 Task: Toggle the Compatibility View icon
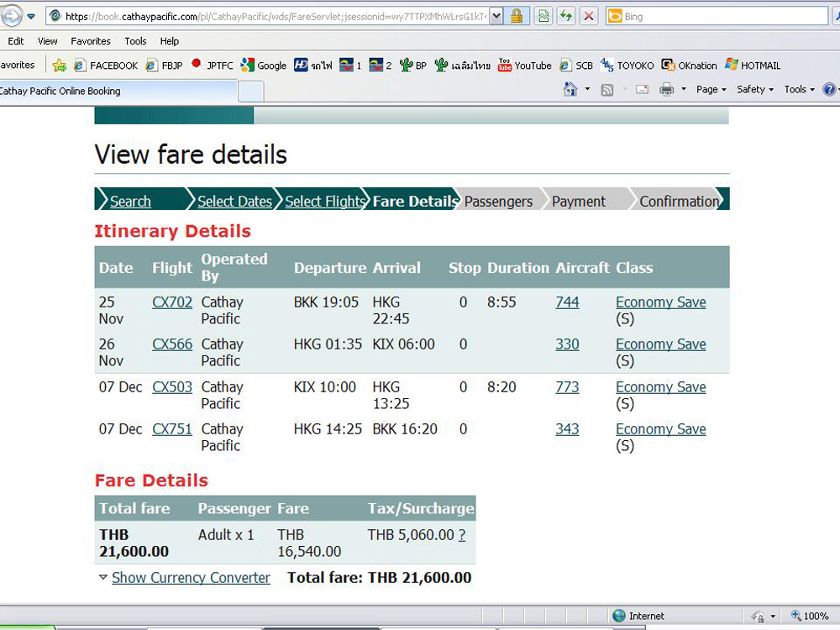tap(543, 16)
